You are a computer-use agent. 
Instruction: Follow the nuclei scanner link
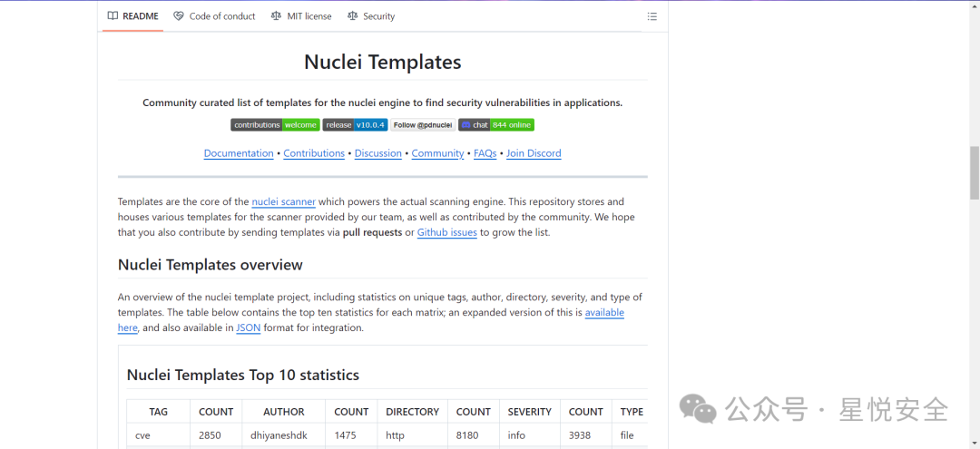click(284, 201)
